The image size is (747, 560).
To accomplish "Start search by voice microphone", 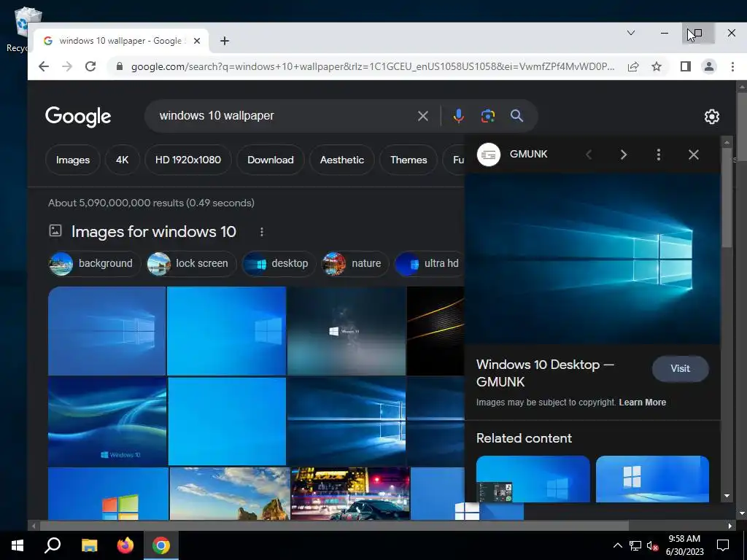I will click(458, 116).
